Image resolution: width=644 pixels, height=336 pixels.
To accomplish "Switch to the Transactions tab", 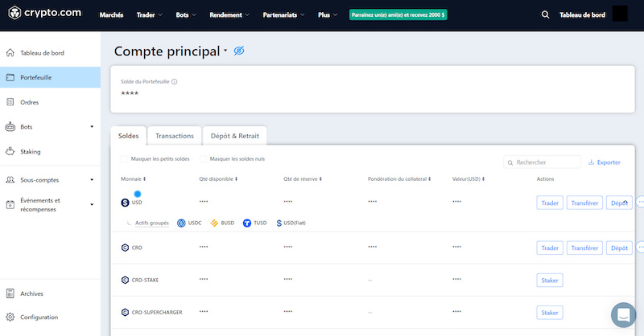I will (175, 136).
